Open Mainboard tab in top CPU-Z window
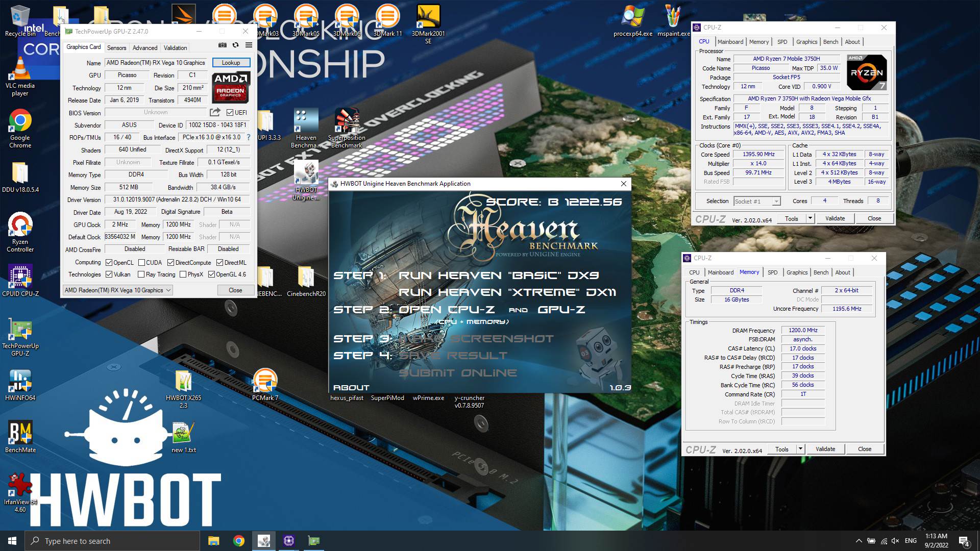The width and height of the screenshot is (980, 551). 730,42
